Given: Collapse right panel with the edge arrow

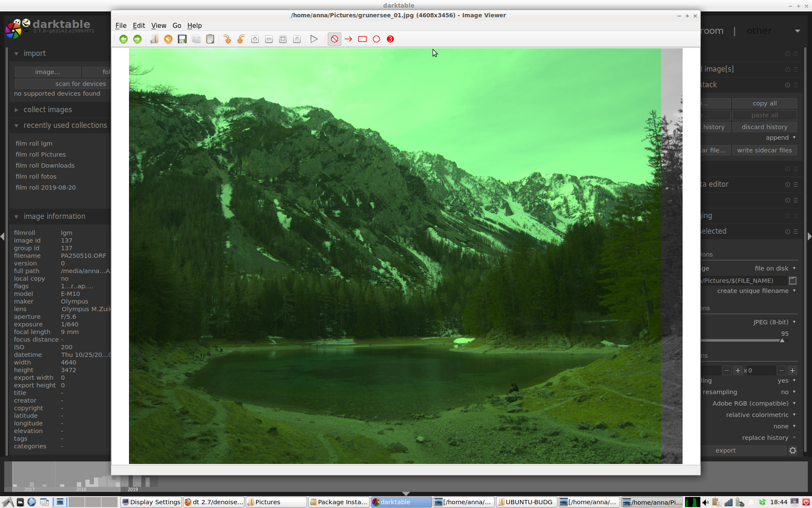Looking at the screenshot, I should pyautogui.click(x=809, y=236).
